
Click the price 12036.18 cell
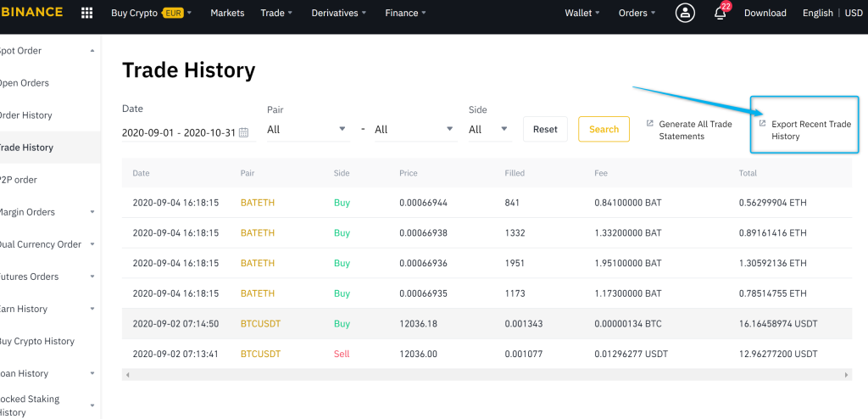click(x=418, y=324)
